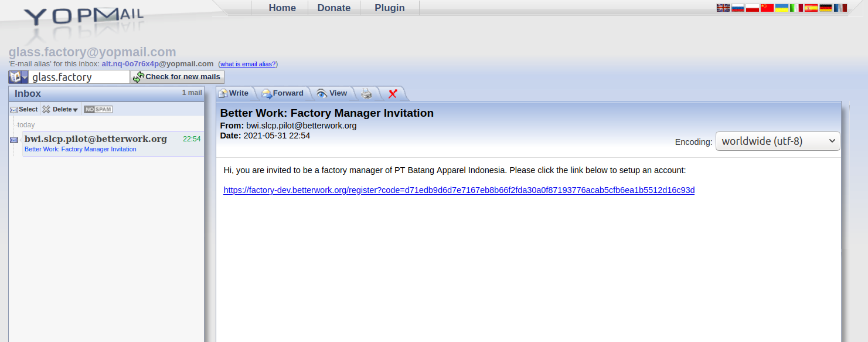Open the View tab

click(332, 93)
